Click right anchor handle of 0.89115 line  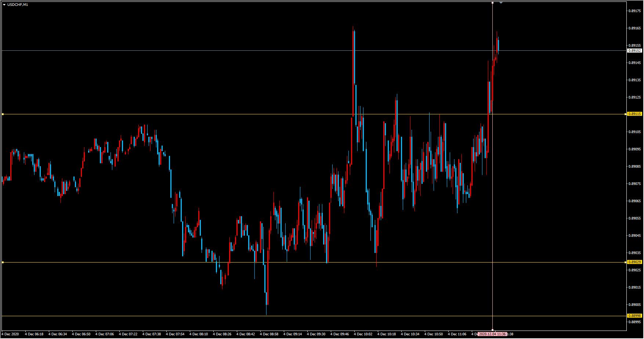(x=626, y=114)
